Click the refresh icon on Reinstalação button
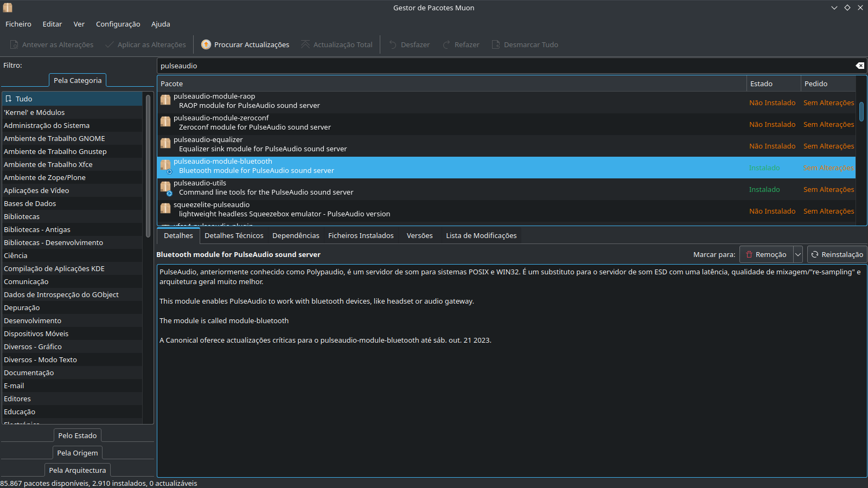 pos(814,254)
